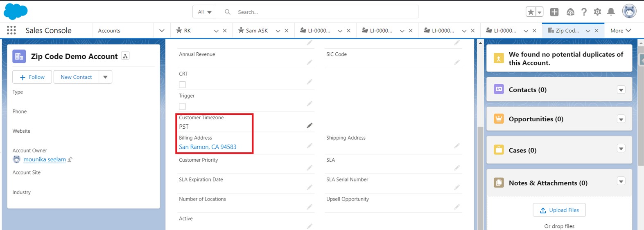This screenshot has height=230, width=644.
Task: Open the Trailhead guidance icon
Action: 570,12
